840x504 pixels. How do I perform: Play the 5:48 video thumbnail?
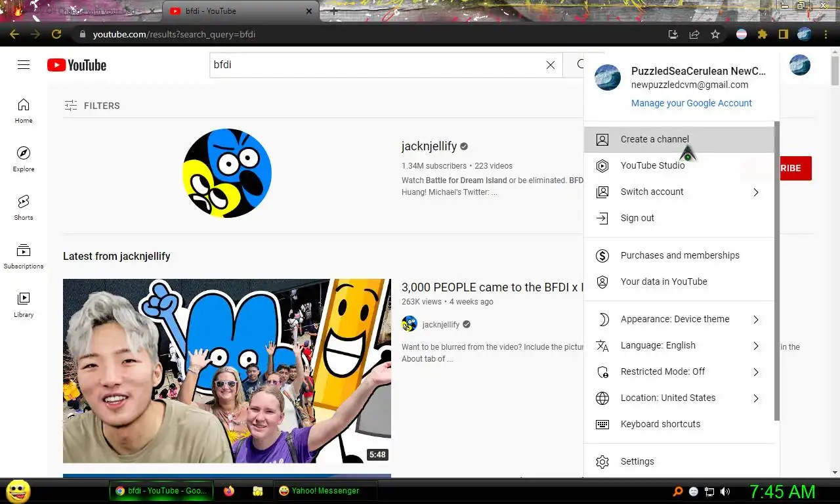click(x=227, y=371)
